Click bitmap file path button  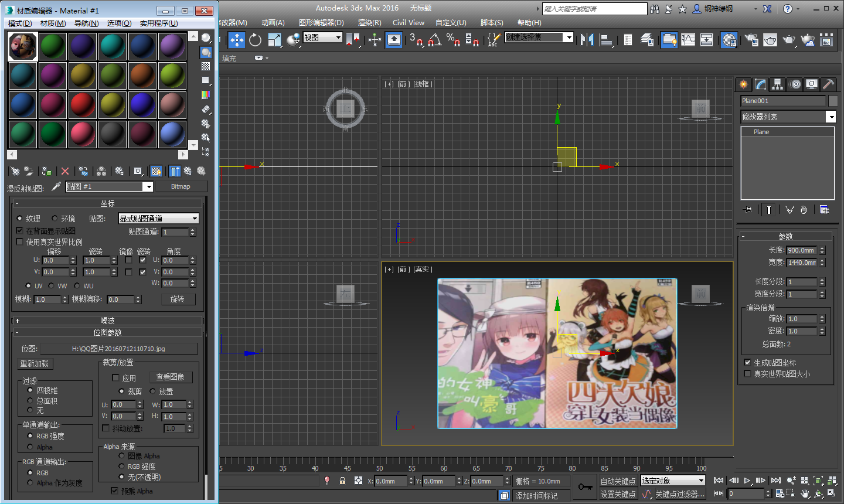[118, 349]
